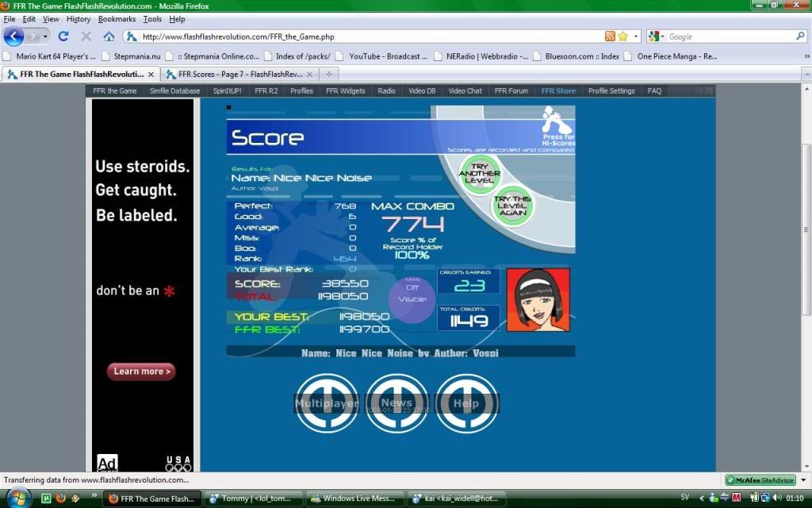Click the Learn more ad button
The width and height of the screenshot is (812, 508).
click(141, 371)
